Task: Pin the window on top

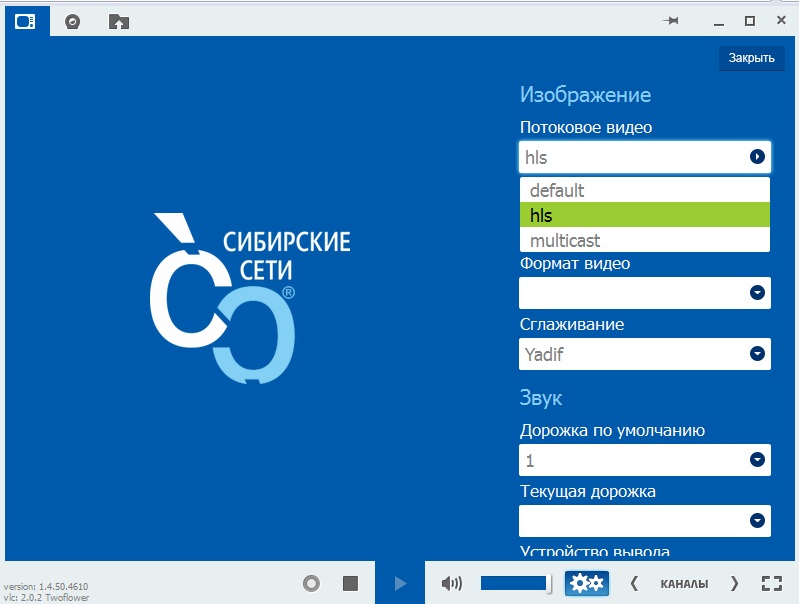Action: [x=671, y=20]
